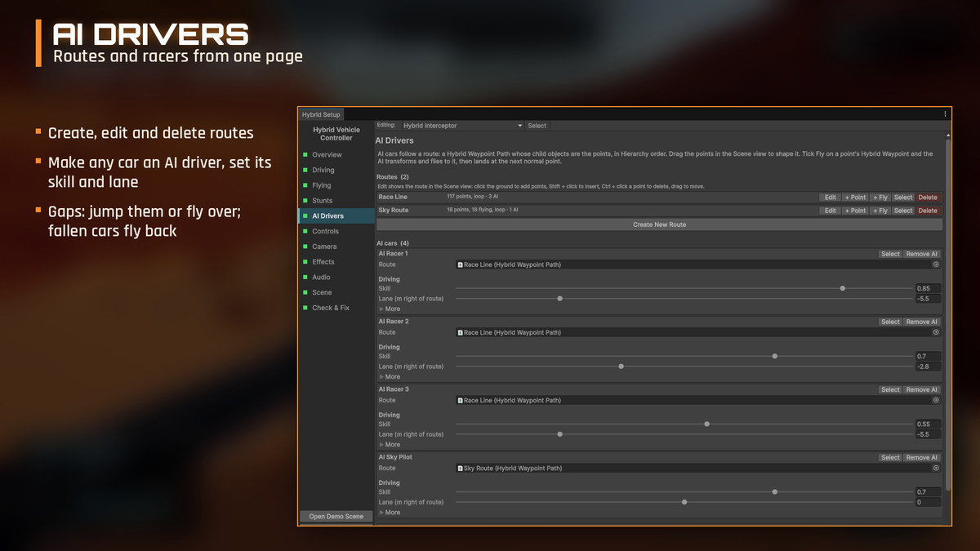
Task: Add a fly point to Sky Route
Action: [x=880, y=211]
